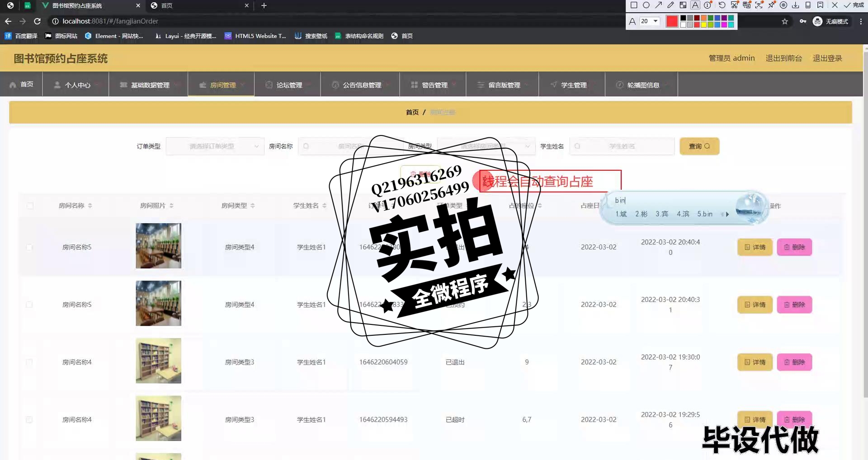Select the ellipse annotation tool

(x=646, y=5)
